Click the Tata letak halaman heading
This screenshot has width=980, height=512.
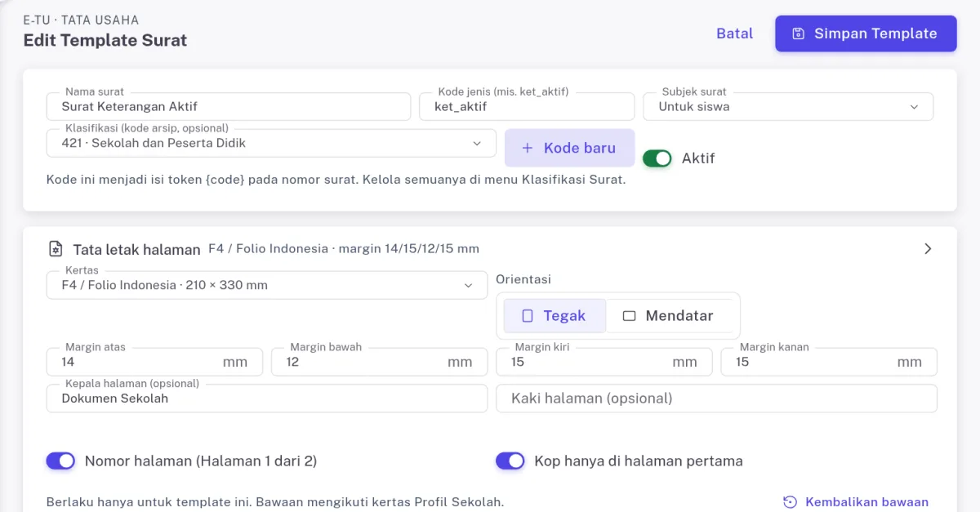coord(136,249)
